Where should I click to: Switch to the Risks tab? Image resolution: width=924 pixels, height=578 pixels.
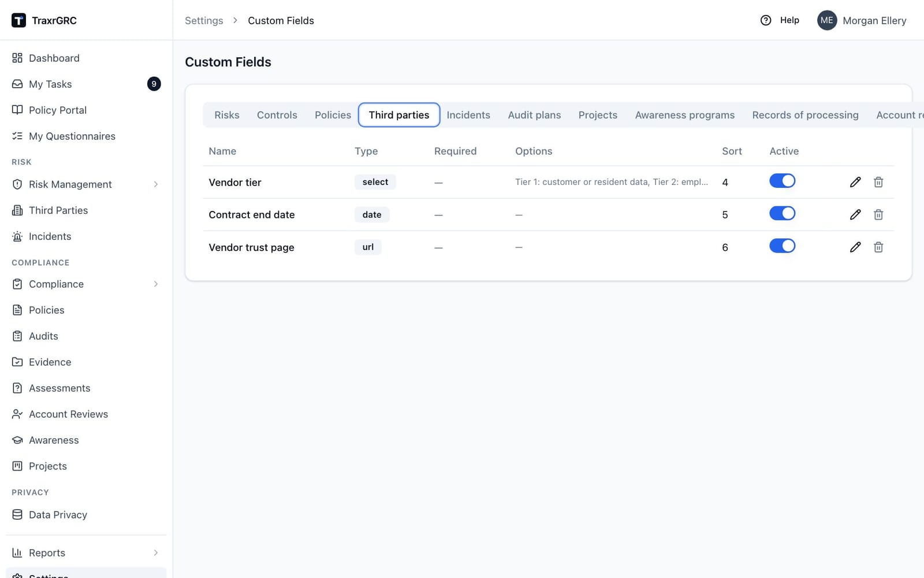(227, 115)
